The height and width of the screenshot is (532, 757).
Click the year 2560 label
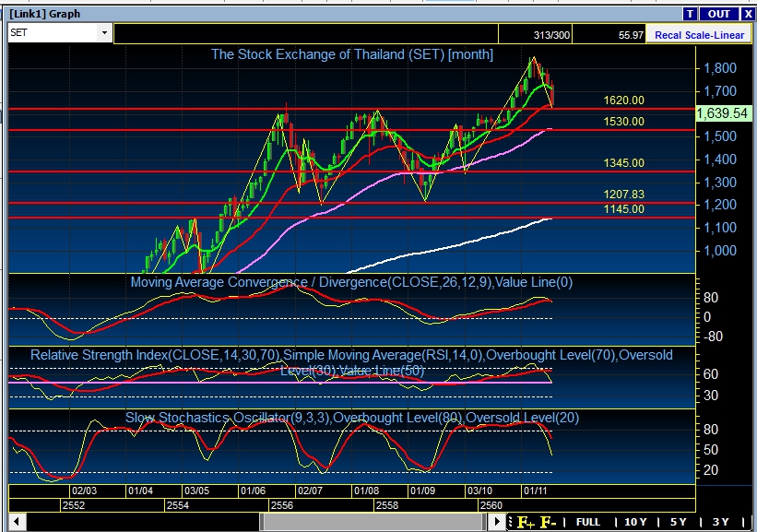[x=491, y=505]
